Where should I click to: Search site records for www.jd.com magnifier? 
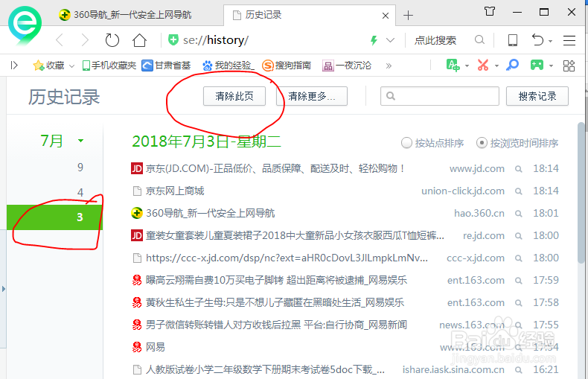click(x=518, y=169)
